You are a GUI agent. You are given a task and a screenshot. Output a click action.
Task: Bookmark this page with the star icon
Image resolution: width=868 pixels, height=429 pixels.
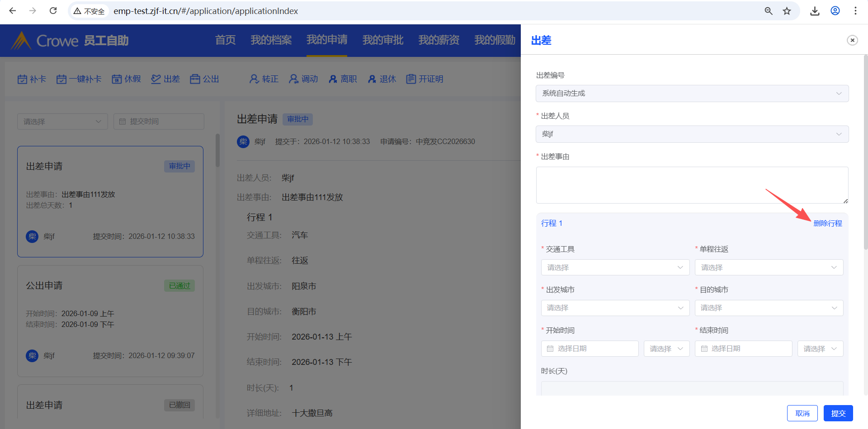787,11
